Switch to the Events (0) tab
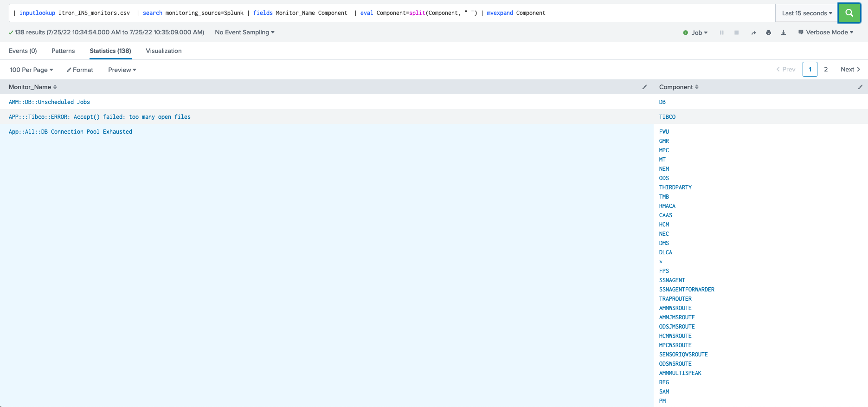868x407 pixels. pos(23,51)
